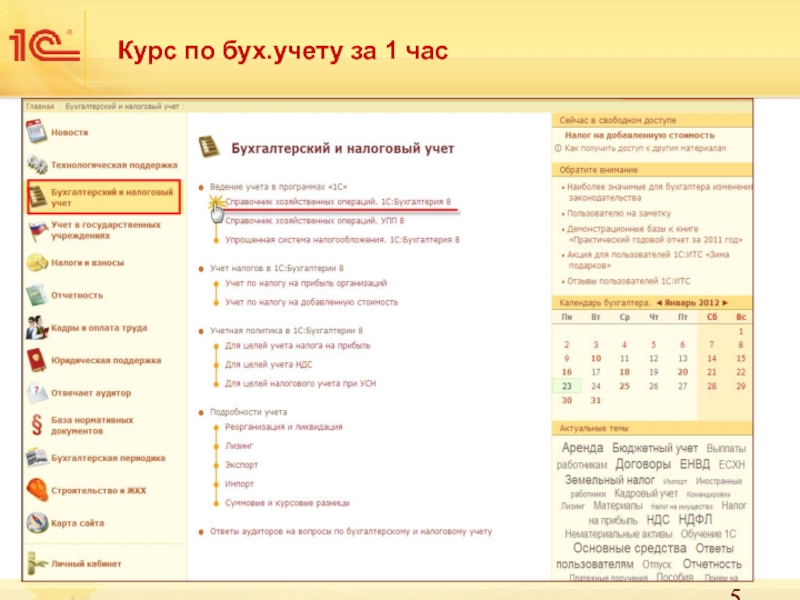800x600 pixels.
Task: Open Демонстрационные базы к книге link
Action: [x=655, y=234]
